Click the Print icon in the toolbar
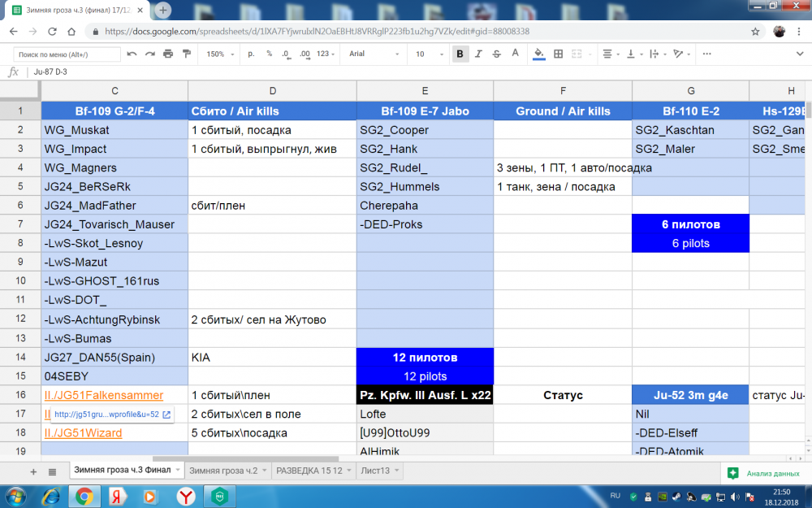812x508 pixels. click(168, 53)
